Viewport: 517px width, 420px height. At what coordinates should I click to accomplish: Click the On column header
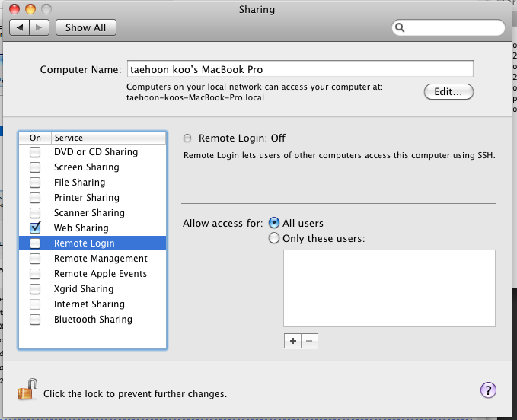35,138
